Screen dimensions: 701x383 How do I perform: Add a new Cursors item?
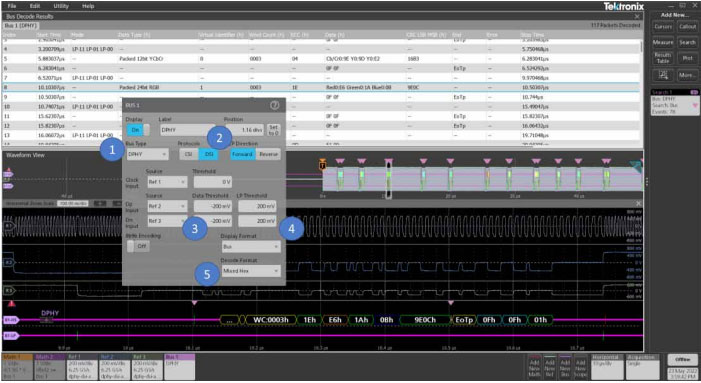point(663,27)
